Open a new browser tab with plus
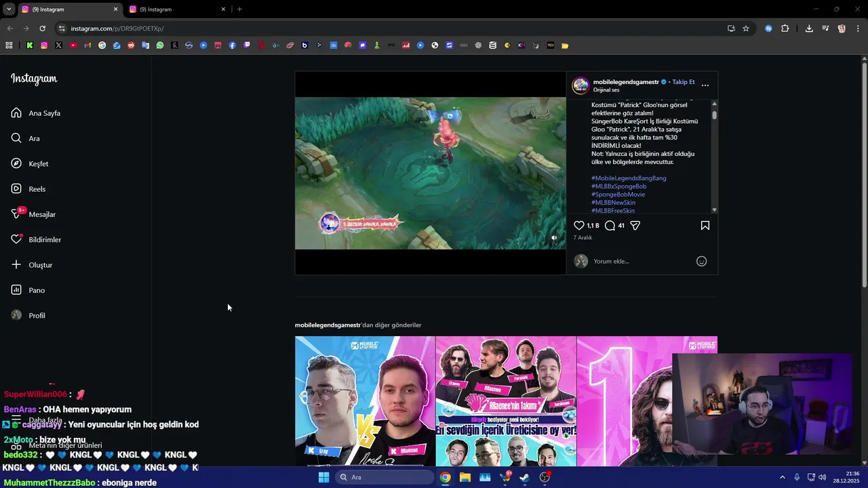868x488 pixels. 239,9
